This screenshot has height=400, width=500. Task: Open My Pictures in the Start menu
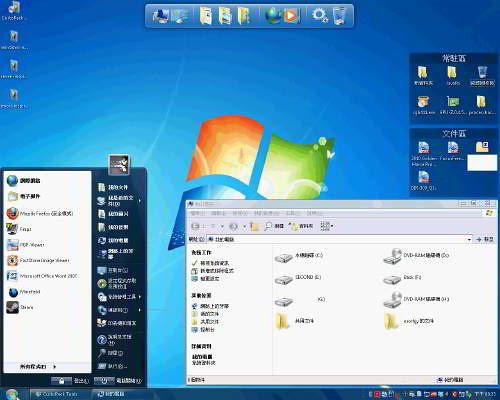pyautogui.click(x=113, y=214)
